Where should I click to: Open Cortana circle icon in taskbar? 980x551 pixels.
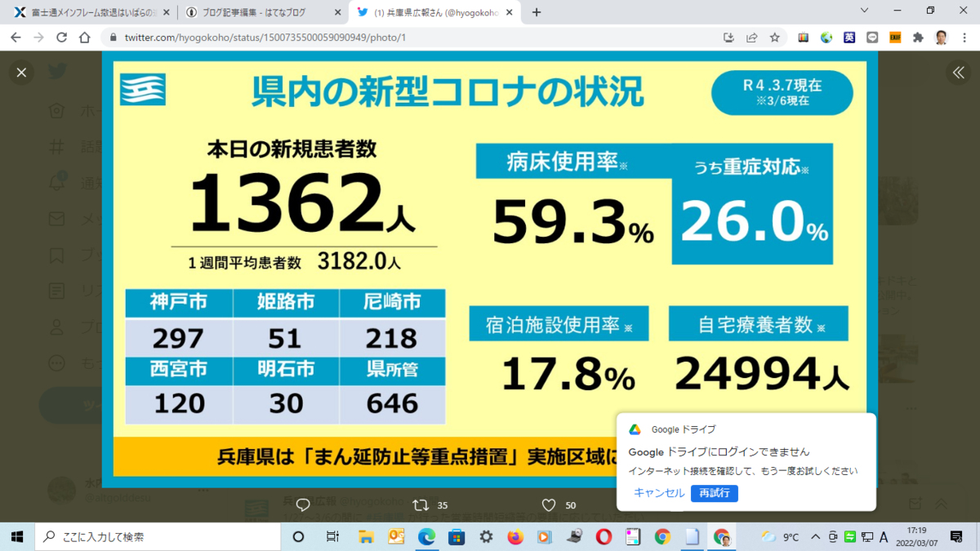(x=298, y=536)
